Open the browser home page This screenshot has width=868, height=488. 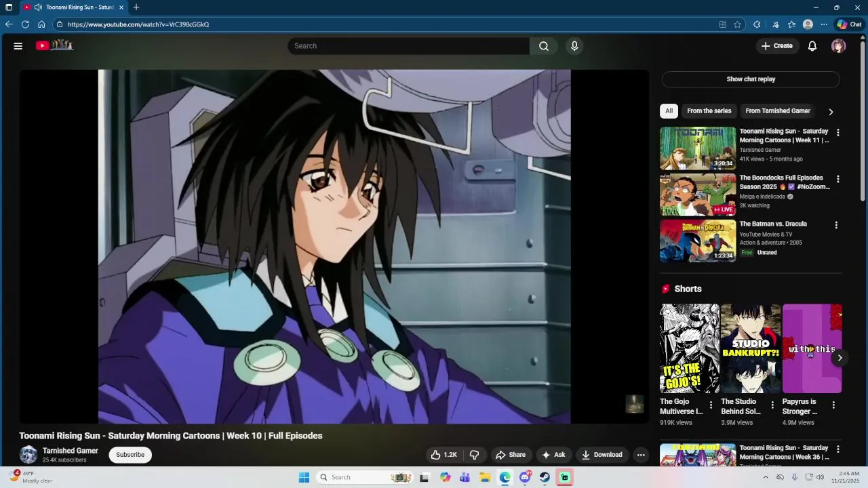click(41, 24)
